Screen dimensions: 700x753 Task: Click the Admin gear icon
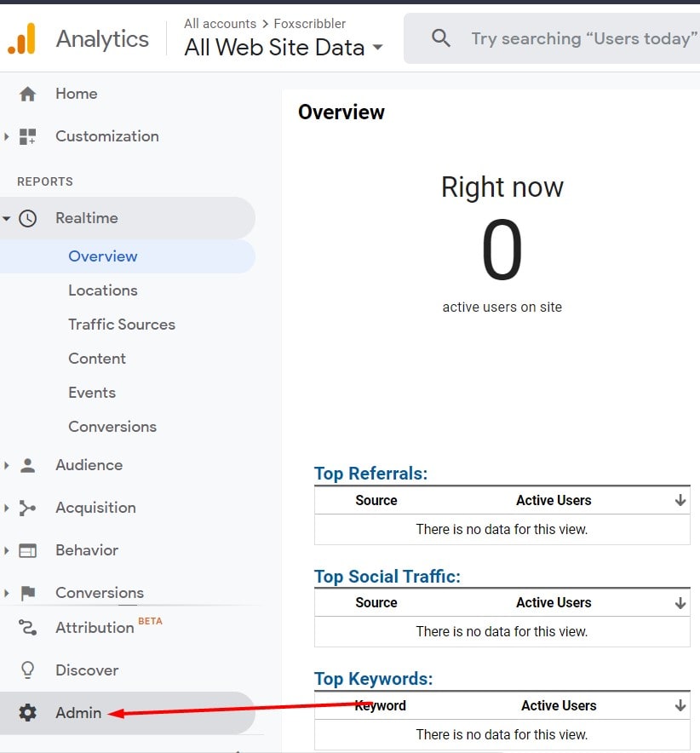(x=27, y=713)
